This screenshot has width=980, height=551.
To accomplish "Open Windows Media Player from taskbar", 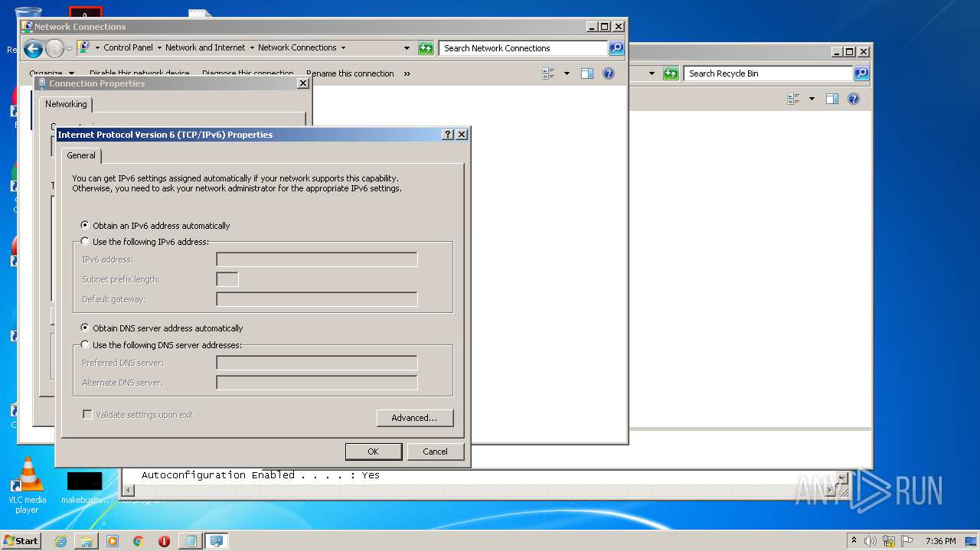I will click(x=113, y=541).
